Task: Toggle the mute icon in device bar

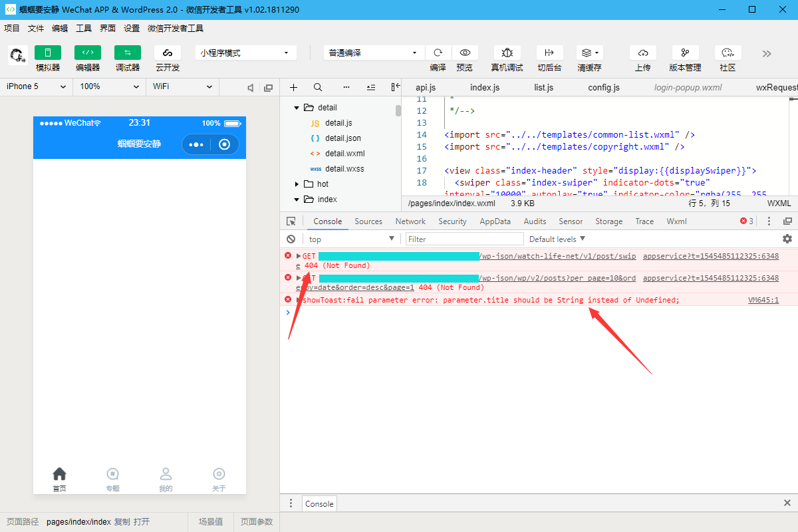Action: (x=250, y=87)
